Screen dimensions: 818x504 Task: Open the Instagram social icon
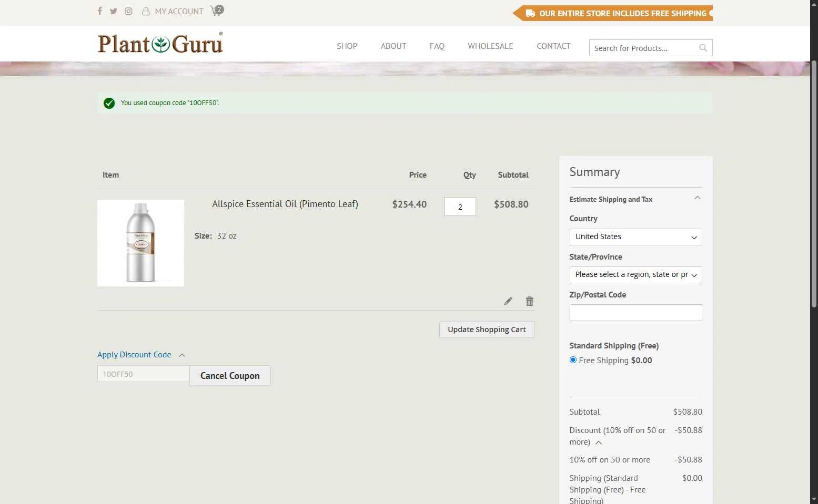coord(128,11)
